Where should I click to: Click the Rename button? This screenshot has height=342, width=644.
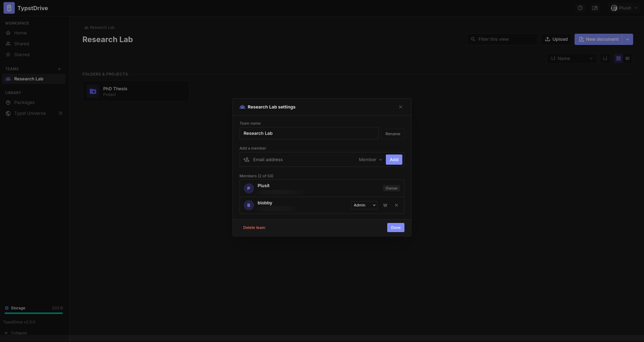pyautogui.click(x=393, y=134)
